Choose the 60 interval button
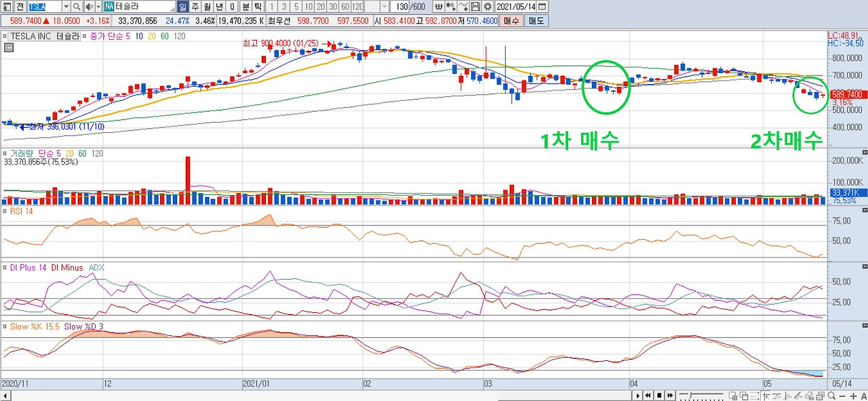868x401 pixels. (345, 7)
